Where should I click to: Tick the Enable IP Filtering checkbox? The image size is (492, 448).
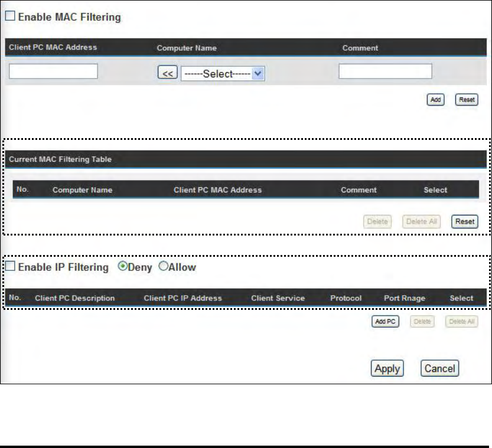pyautogui.click(x=10, y=266)
